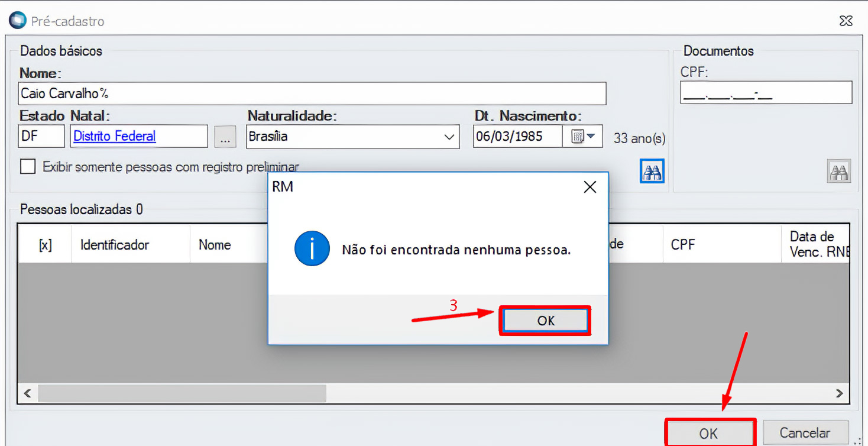Viewport: 868px width, 446px height.
Task: Click the CPF input field
Action: (766, 93)
